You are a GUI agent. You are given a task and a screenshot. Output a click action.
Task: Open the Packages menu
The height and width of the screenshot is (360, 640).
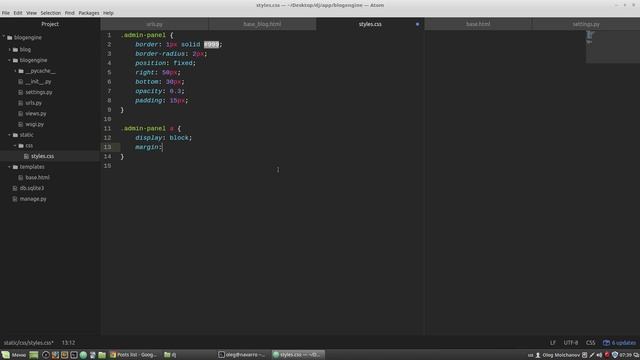coord(89,13)
